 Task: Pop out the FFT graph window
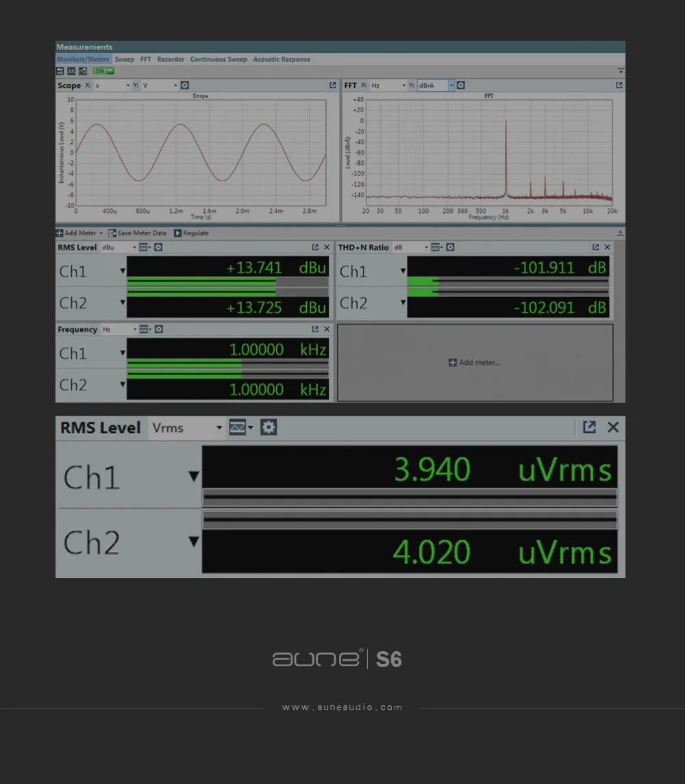(x=619, y=86)
